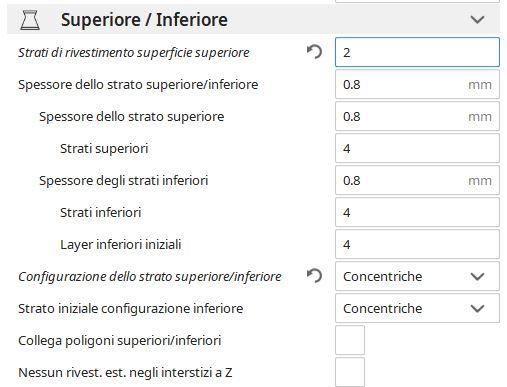
Task: Collapse the Superiore / Inferiore section chevron
Action: 477,20
